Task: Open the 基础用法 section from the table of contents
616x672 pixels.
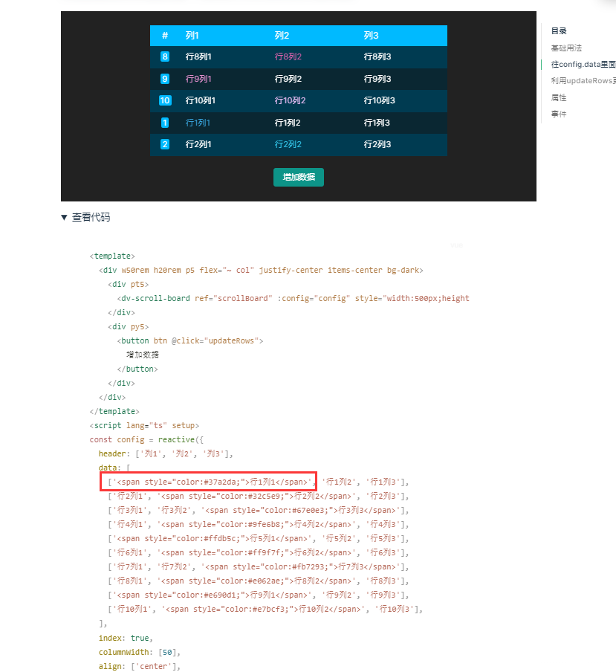Action: [x=565, y=48]
